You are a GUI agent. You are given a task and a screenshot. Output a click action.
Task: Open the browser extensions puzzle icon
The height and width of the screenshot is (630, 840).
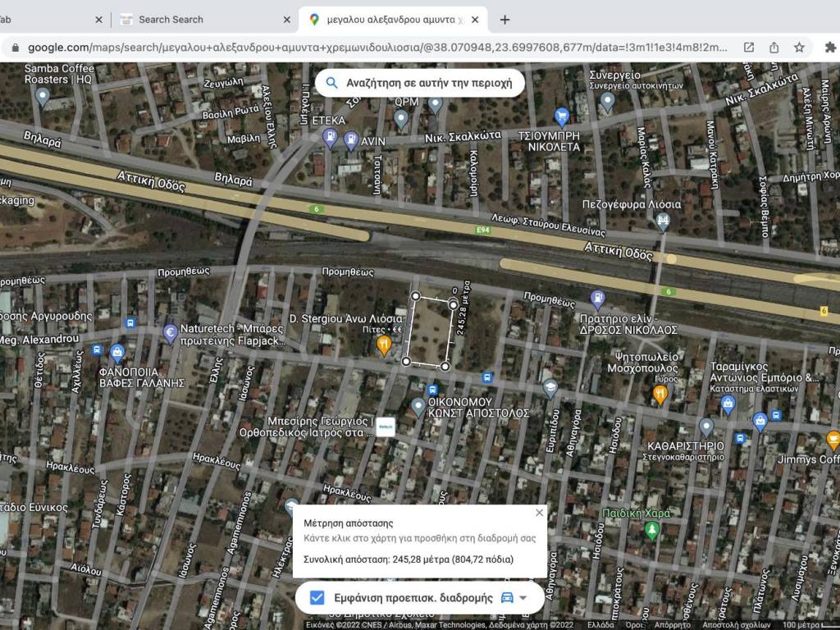tap(830, 48)
